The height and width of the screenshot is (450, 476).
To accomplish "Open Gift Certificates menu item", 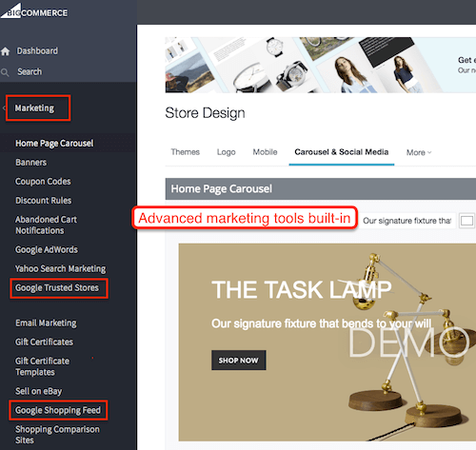I will tap(44, 342).
